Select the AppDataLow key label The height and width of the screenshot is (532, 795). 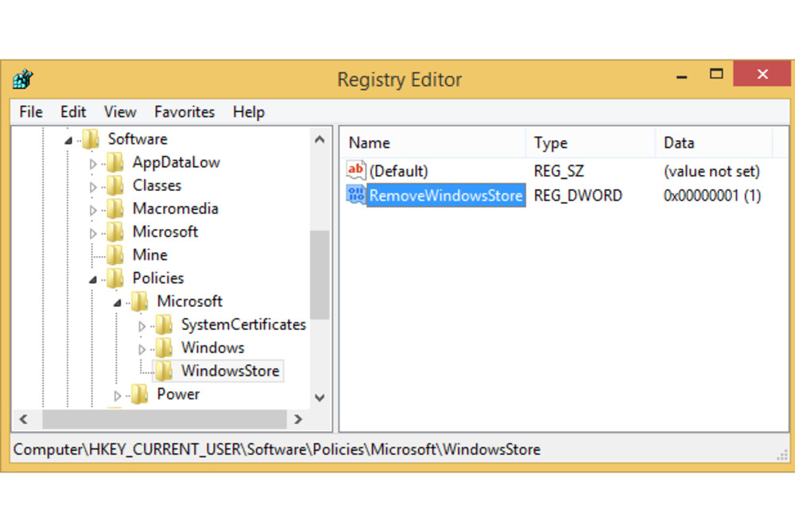tap(176, 162)
